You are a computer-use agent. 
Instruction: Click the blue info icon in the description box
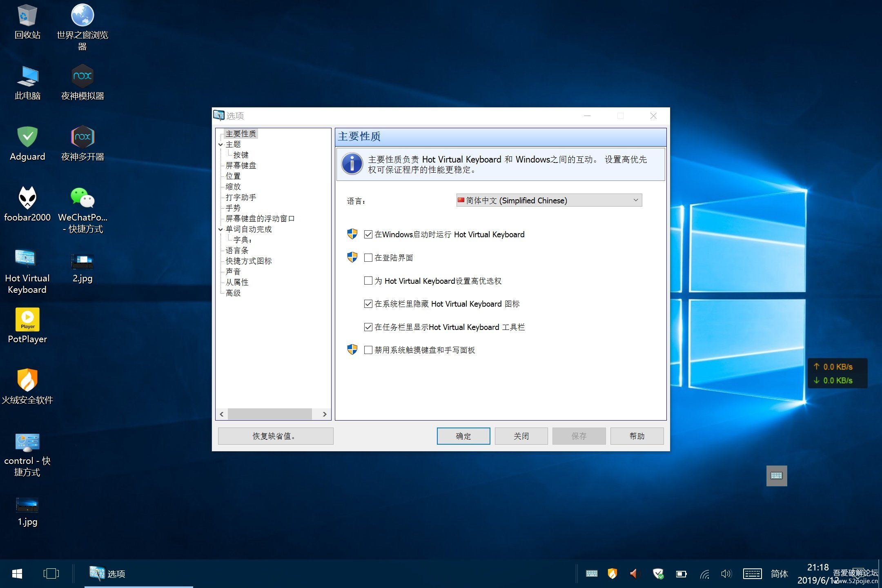352,164
